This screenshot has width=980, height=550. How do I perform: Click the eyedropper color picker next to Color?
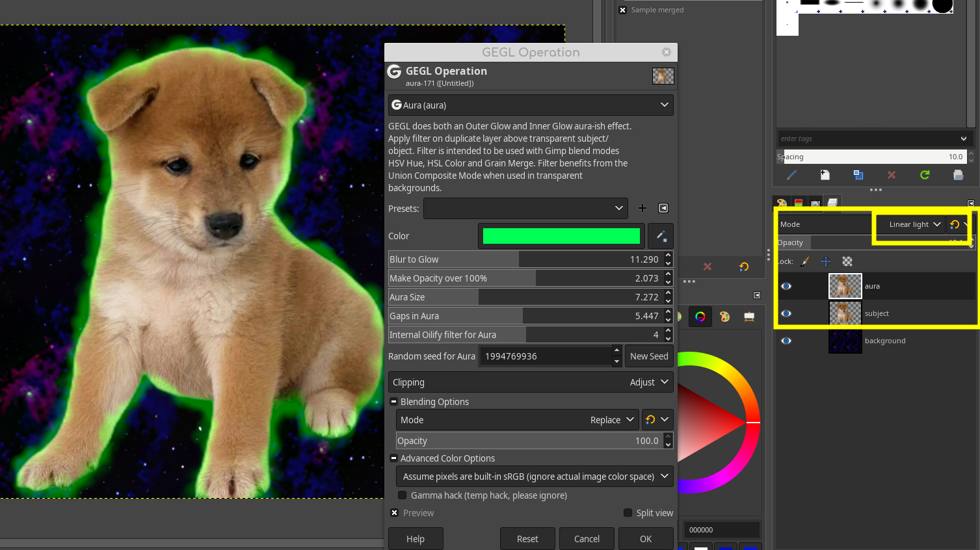pyautogui.click(x=661, y=236)
